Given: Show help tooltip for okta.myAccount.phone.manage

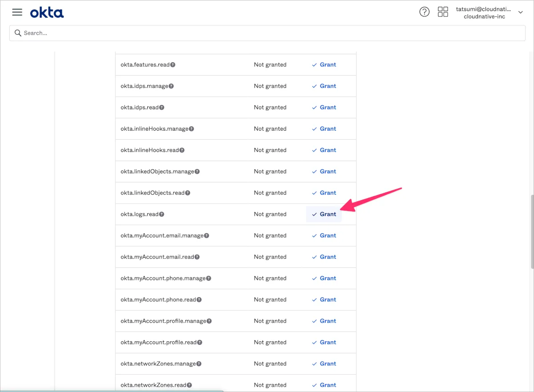Looking at the screenshot, I should (209, 278).
